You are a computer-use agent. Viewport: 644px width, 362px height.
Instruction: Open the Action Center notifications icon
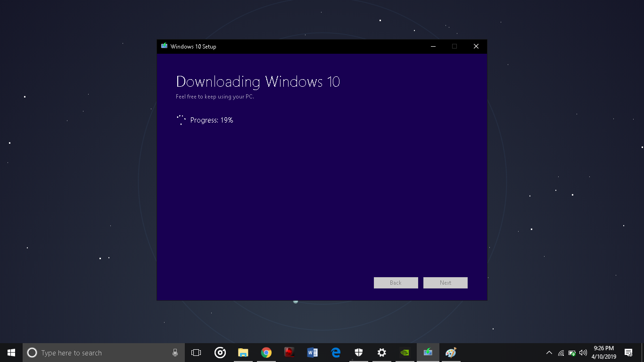[628, 353]
